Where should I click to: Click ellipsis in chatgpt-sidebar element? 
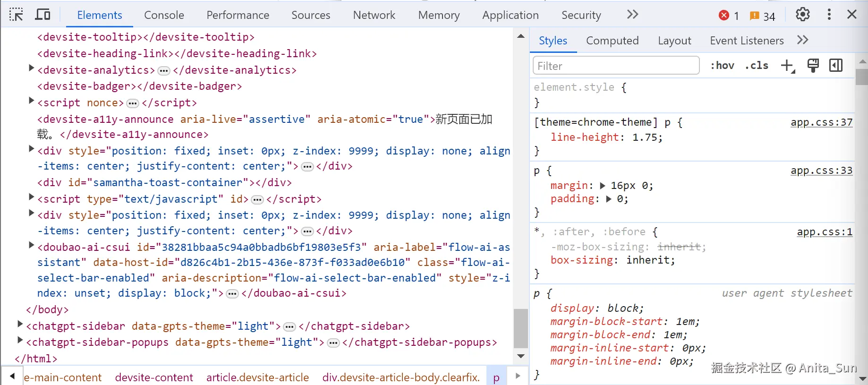point(289,327)
